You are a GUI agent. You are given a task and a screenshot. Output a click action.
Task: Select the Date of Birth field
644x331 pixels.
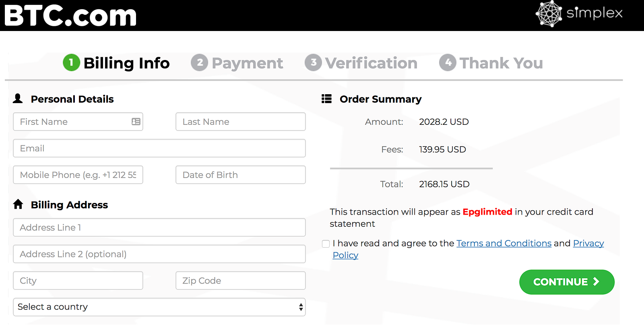tap(241, 175)
